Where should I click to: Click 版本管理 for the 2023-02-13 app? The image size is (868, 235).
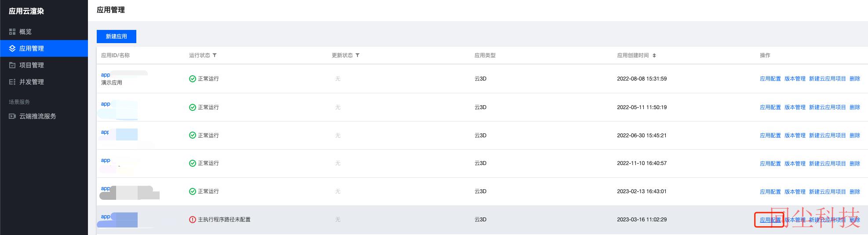point(795,192)
